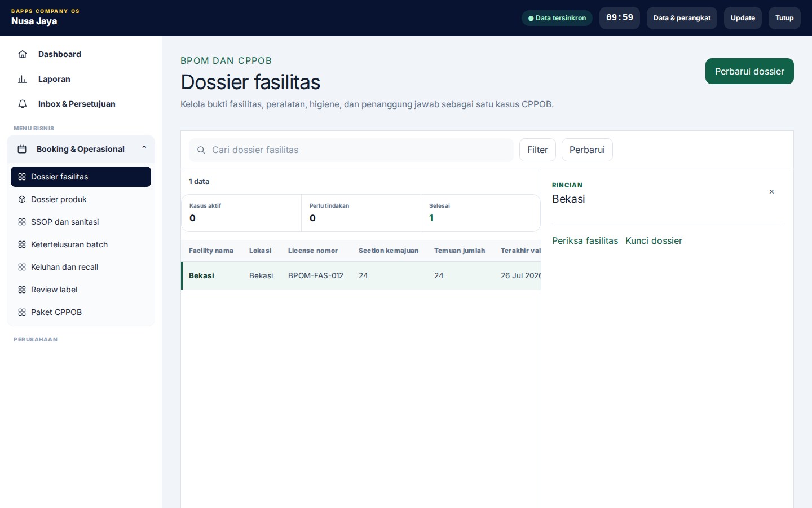This screenshot has height=508, width=812.
Task: Select Dossier produk in sidebar
Action: [81, 199]
